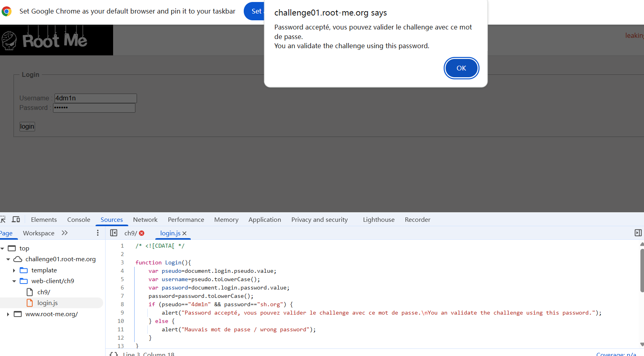Open the Network tab
The image size is (644, 356).
(145, 219)
